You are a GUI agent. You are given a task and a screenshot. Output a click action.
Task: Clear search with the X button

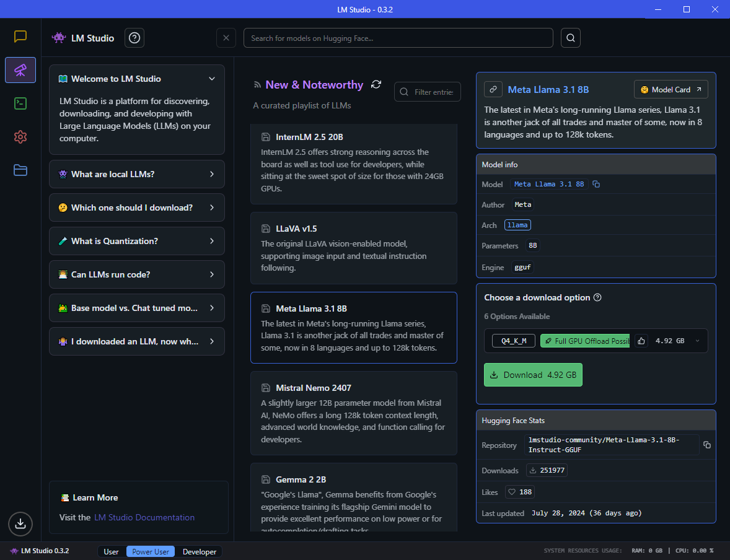[x=226, y=38]
